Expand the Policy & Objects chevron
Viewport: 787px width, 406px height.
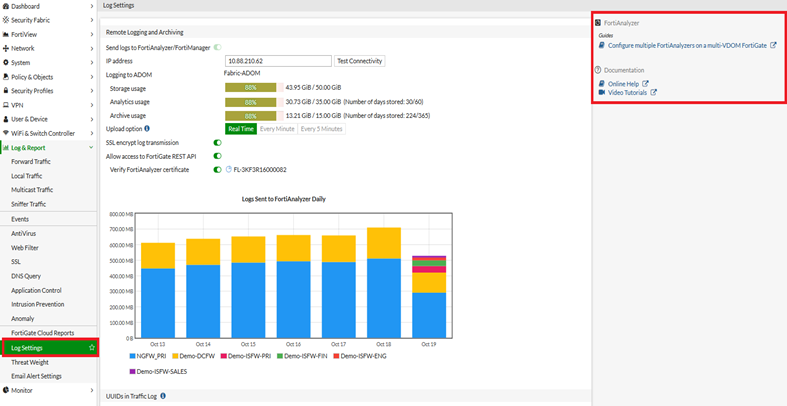pyautogui.click(x=92, y=77)
